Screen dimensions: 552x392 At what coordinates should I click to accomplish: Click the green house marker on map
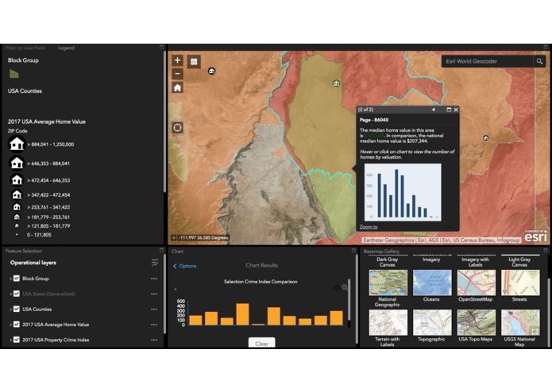(336, 83)
